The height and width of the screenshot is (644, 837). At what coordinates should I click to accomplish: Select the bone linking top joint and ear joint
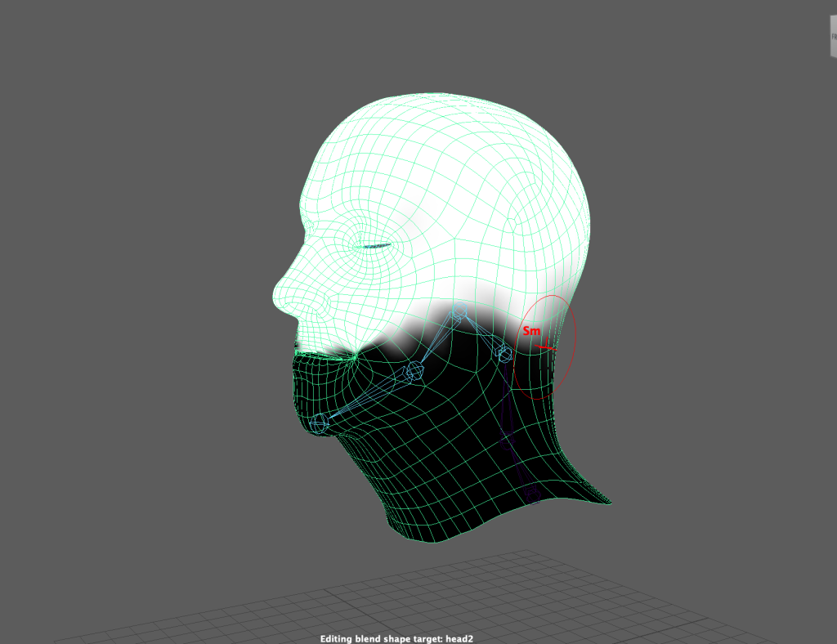(482, 332)
